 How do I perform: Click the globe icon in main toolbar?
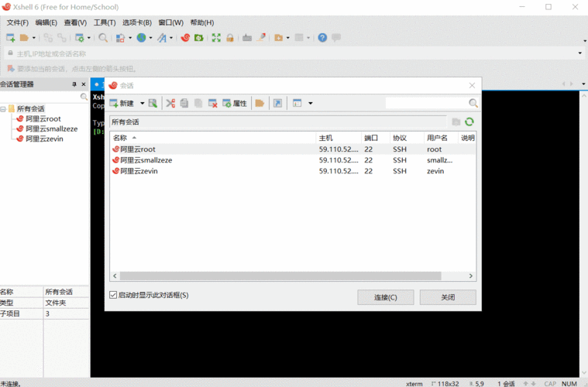click(141, 37)
